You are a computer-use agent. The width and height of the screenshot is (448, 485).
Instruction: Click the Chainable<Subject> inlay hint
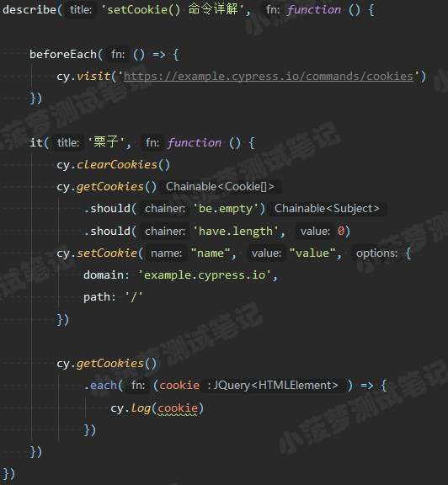point(327,209)
